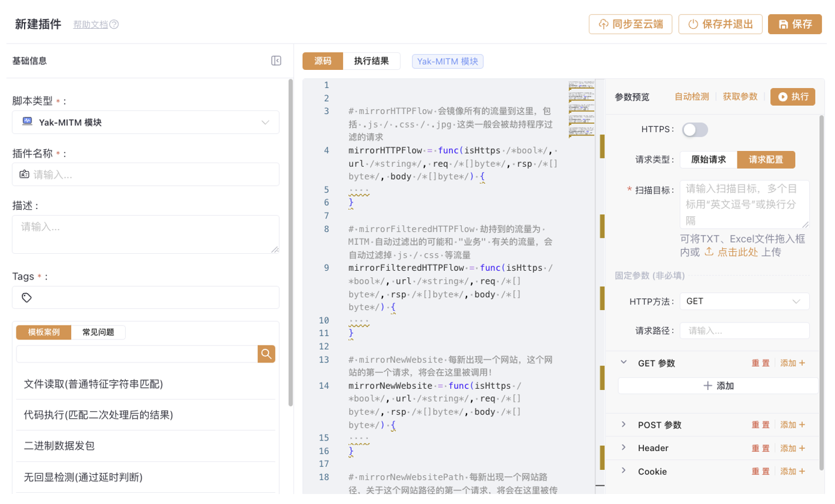835x504 pixels.
Task: Switch to the 执行结果 tab
Action: 371,61
